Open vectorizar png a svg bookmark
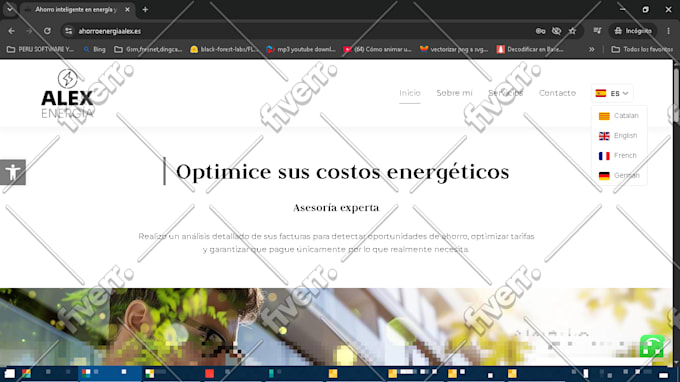Image resolution: width=680 pixels, height=382 pixels. (454, 49)
